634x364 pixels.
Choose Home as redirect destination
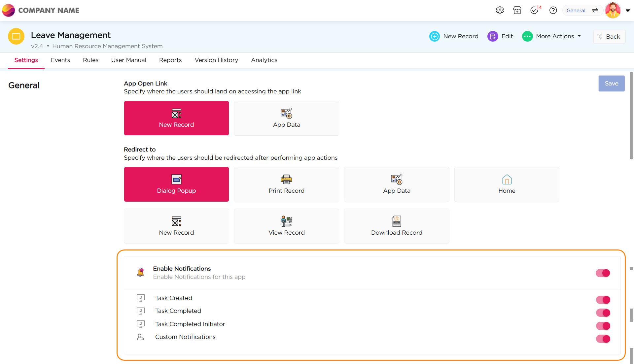(507, 184)
